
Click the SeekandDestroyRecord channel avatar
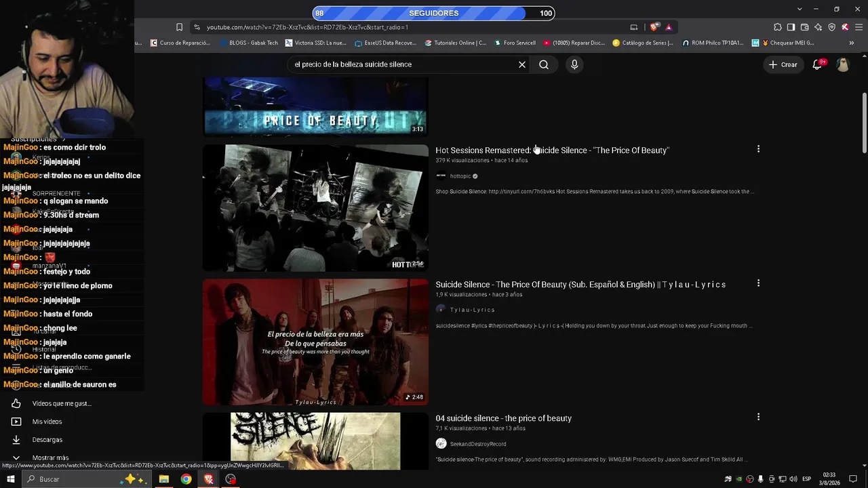coord(441,444)
